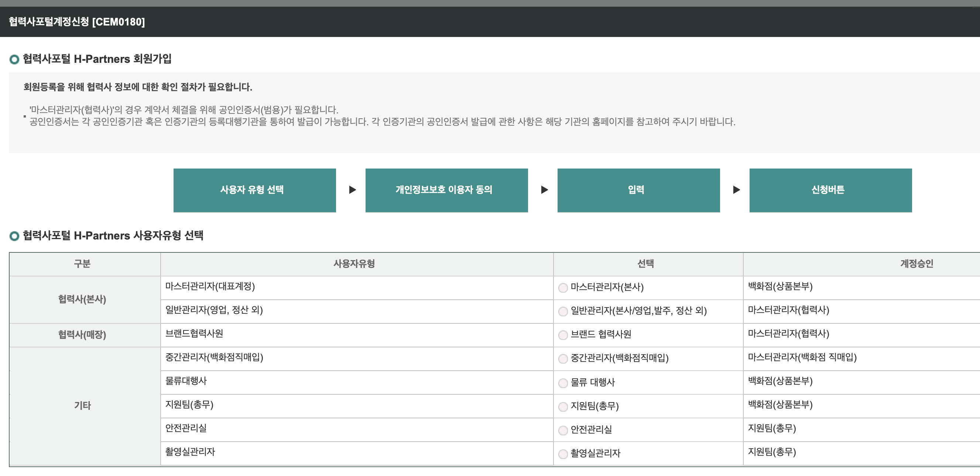980x476 pixels.
Task: Click the 신청버튼 step button
Action: click(830, 190)
